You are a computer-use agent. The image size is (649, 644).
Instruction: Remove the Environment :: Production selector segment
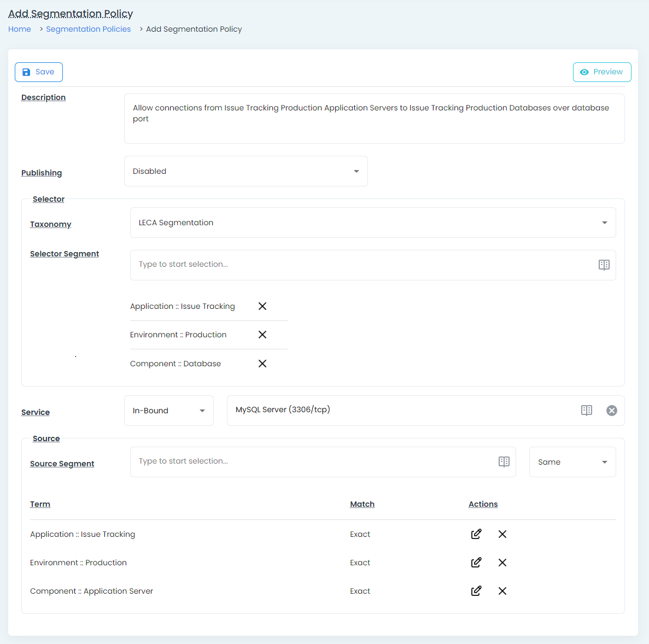(x=262, y=335)
